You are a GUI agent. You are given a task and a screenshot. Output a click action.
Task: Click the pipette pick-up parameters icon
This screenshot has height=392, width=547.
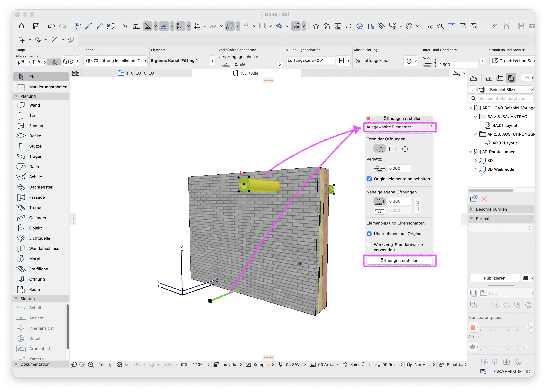tap(88, 26)
